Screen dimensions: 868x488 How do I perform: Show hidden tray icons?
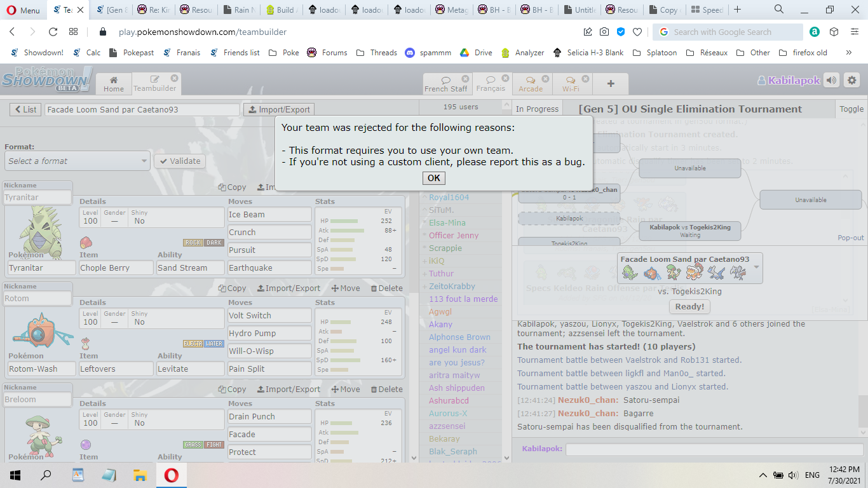pos(763,475)
